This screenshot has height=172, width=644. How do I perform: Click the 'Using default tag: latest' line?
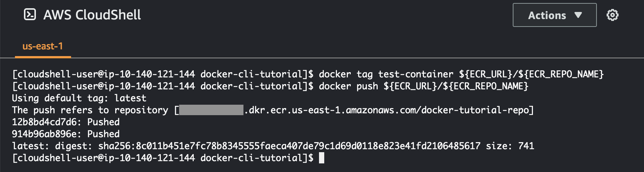coord(79,98)
